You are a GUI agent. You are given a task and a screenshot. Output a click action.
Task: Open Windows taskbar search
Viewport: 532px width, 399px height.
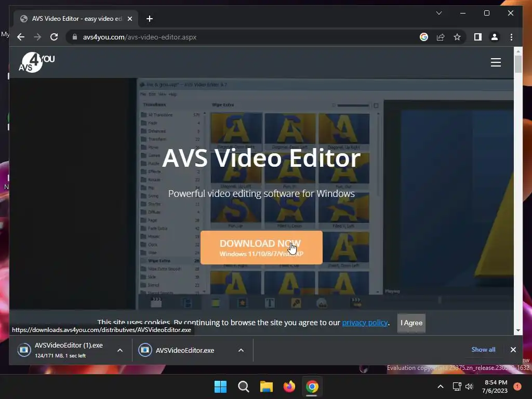click(243, 387)
